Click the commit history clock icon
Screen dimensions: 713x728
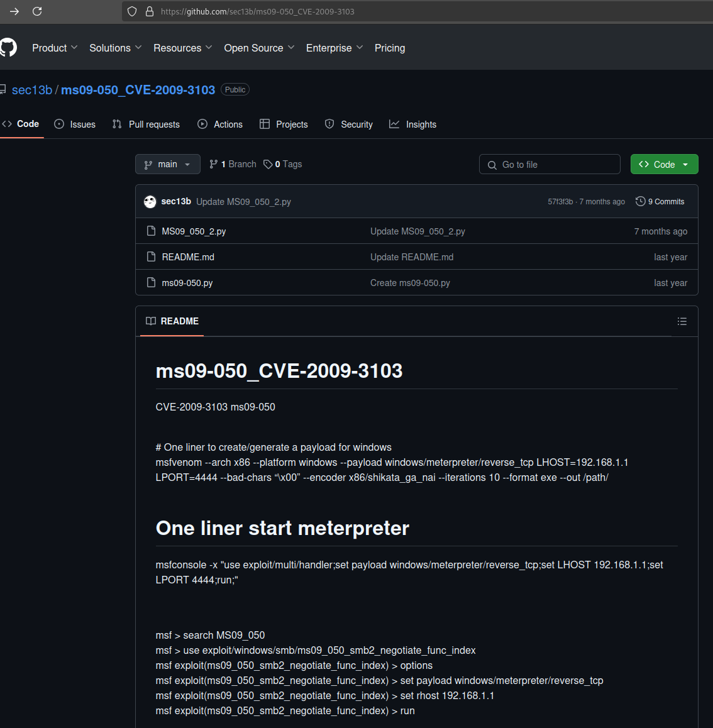point(641,202)
